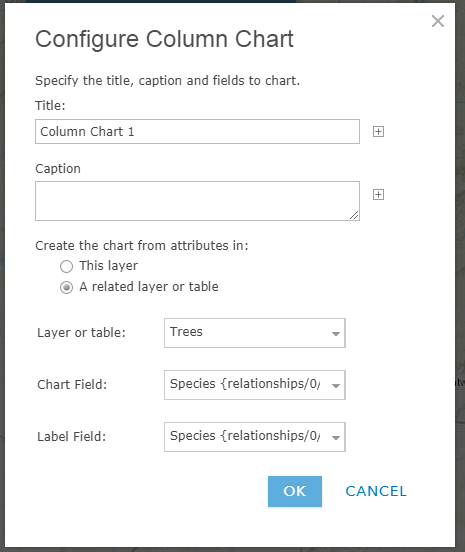Click the Caption box resize handle
465x552 pixels.
click(x=354, y=215)
